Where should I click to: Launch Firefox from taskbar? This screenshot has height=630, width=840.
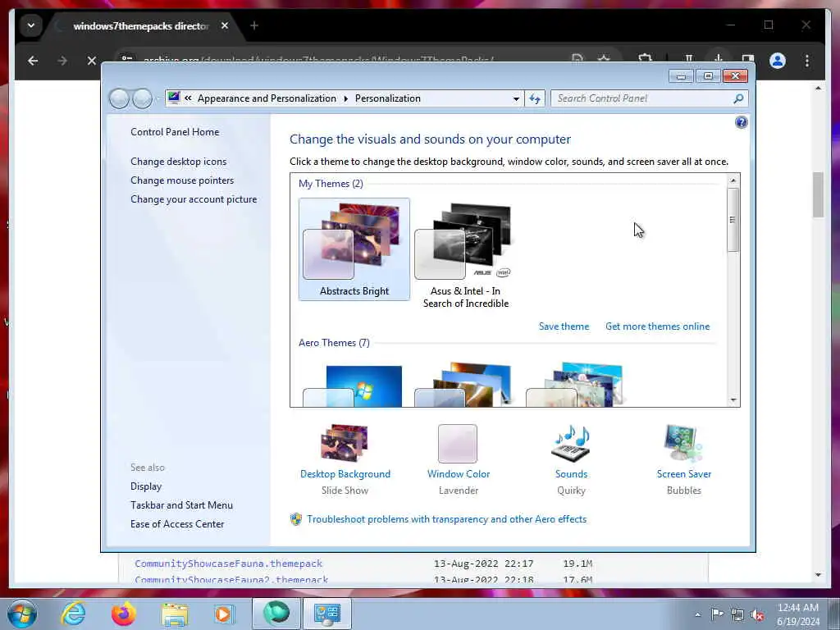[x=124, y=614]
